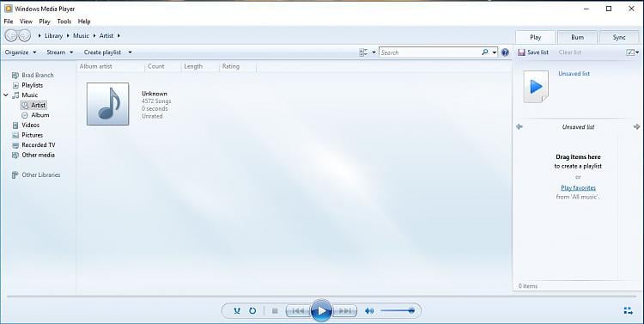Click the playlist play-arrow thumbnail

(536, 86)
